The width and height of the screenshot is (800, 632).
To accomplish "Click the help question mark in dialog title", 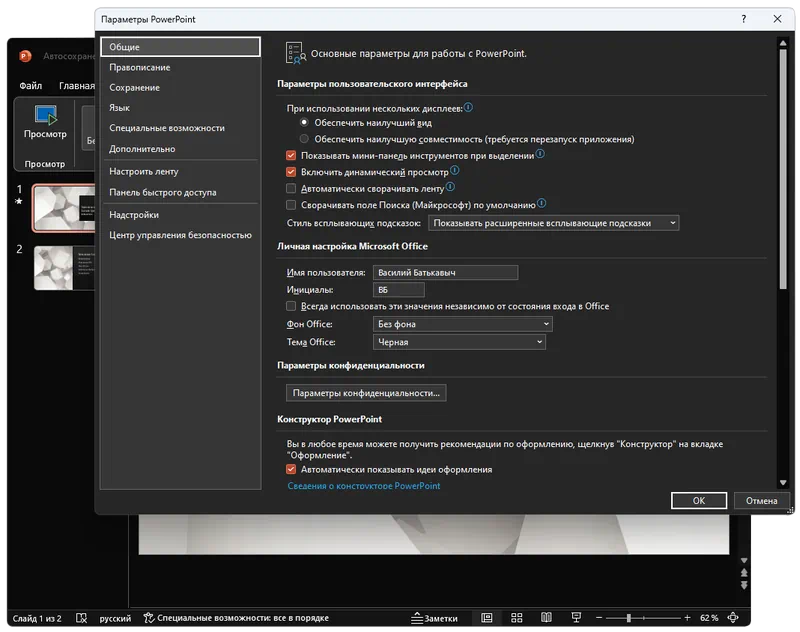I will coord(743,19).
